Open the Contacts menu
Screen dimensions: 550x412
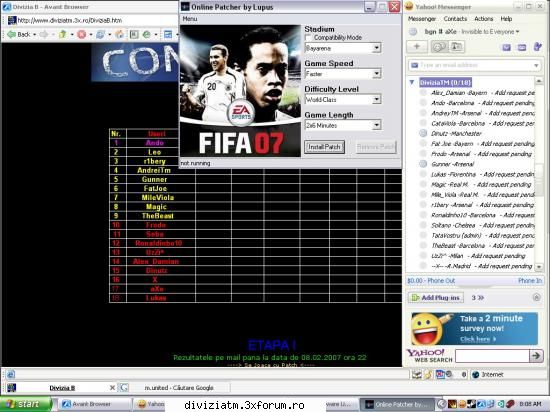pos(455,19)
